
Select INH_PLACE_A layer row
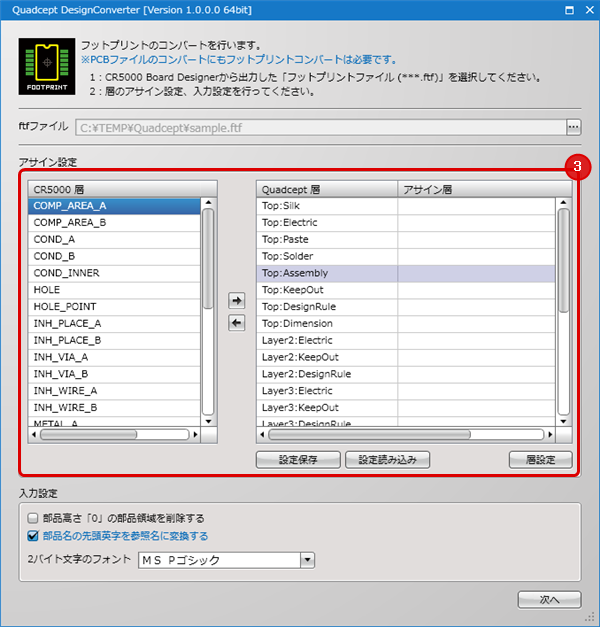point(114,323)
